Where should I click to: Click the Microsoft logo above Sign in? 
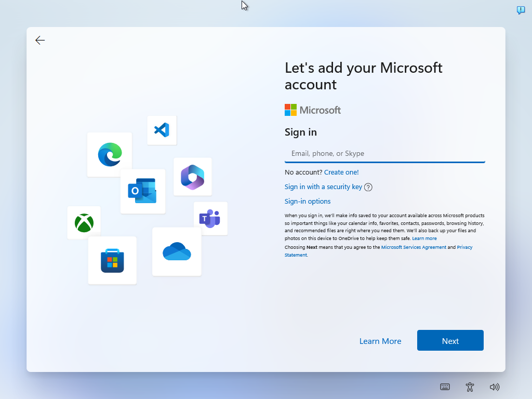tap(312, 110)
